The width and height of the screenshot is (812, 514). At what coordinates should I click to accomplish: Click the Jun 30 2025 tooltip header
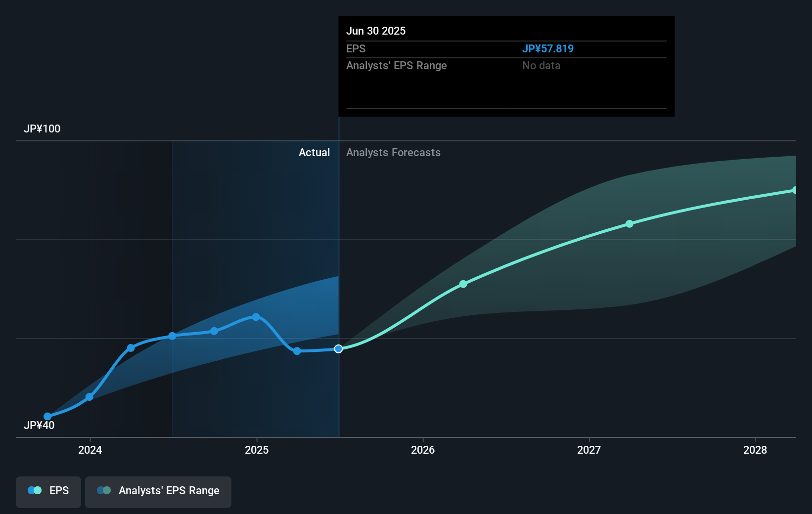tap(376, 31)
